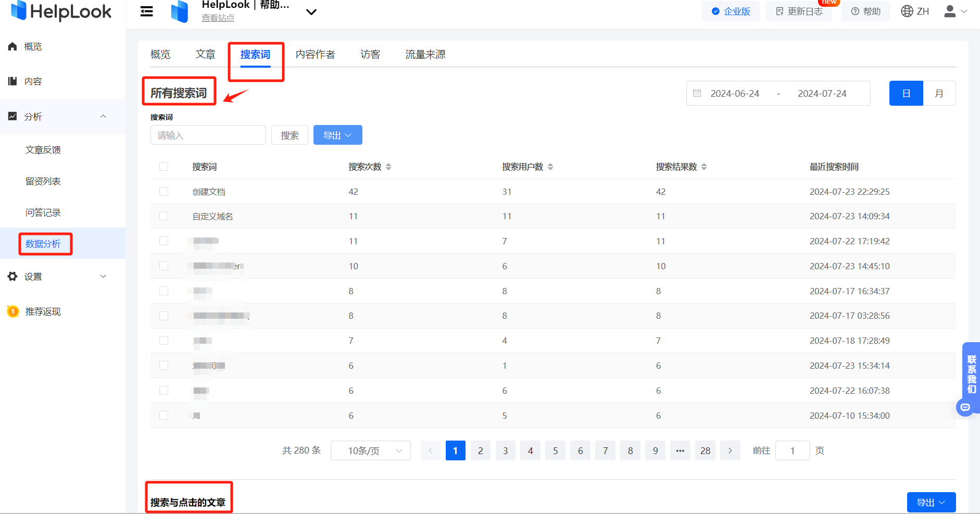Collapse the 分析 sidebar group

62,116
